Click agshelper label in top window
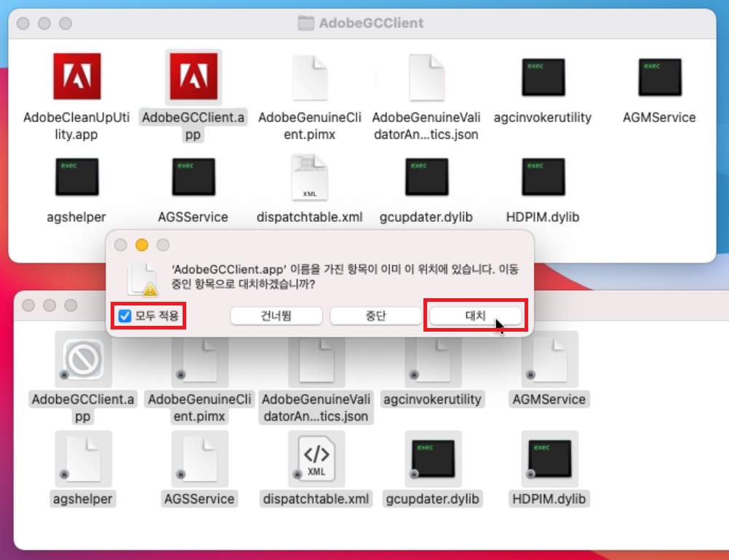Screen dimensions: 729x560 point(76,217)
